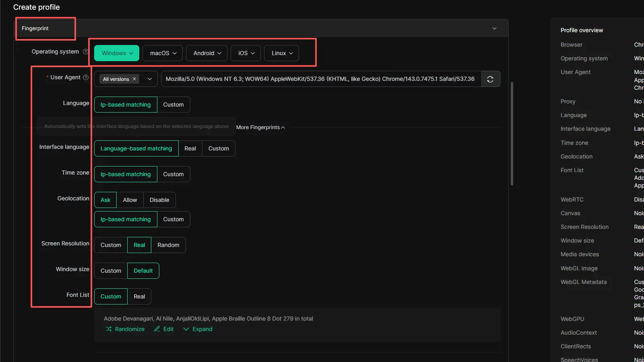Screen dimensions: 644x362
Task: Set Language to Custom
Action: 173,105
